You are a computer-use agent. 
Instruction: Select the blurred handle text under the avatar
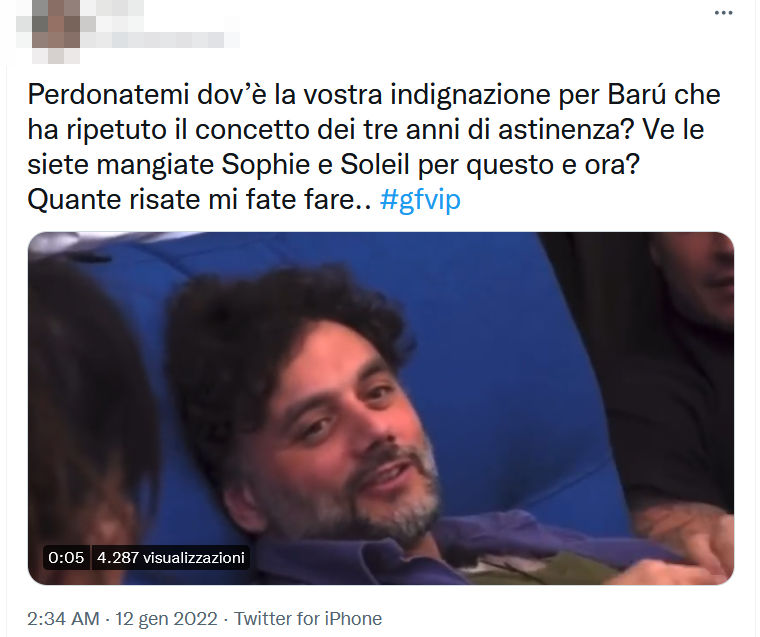[x=160, y=40]
